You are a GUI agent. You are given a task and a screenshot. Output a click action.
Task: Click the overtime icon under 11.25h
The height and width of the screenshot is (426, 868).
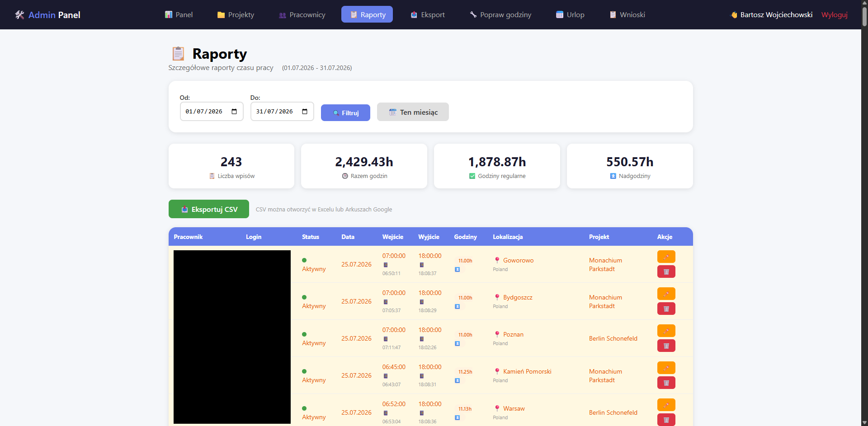tap(457, 380)
